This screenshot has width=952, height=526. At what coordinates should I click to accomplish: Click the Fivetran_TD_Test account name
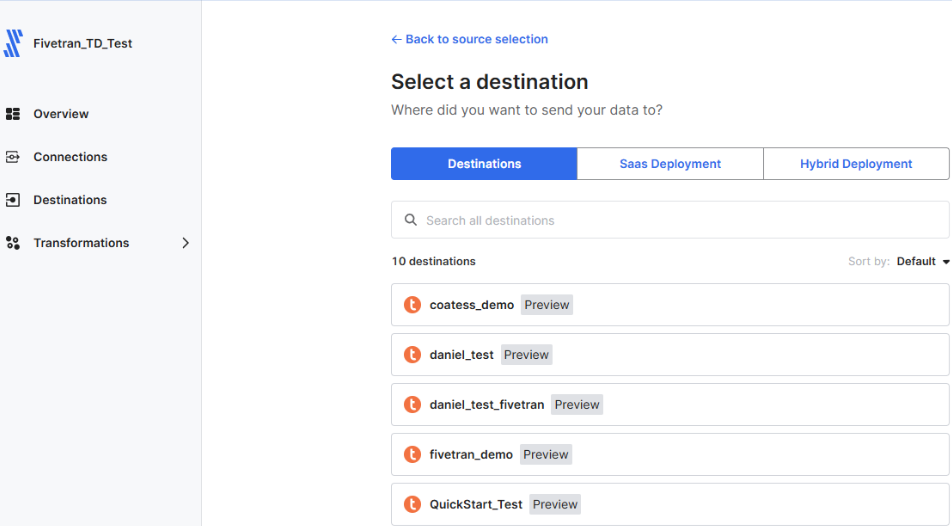point(83,44)
